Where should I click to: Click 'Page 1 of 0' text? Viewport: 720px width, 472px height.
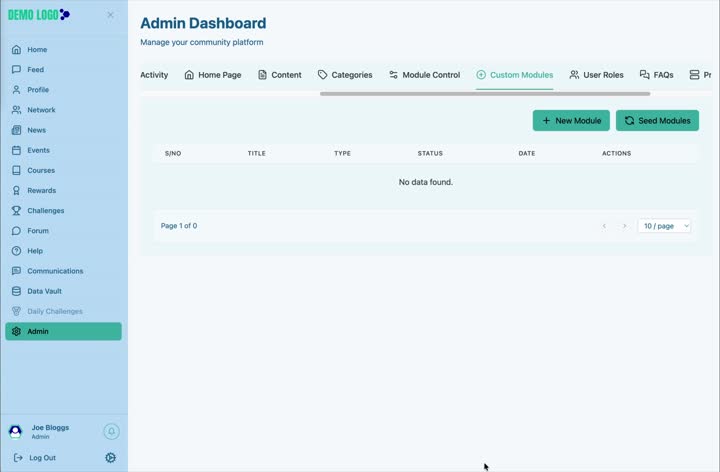[x=179, y=226]
